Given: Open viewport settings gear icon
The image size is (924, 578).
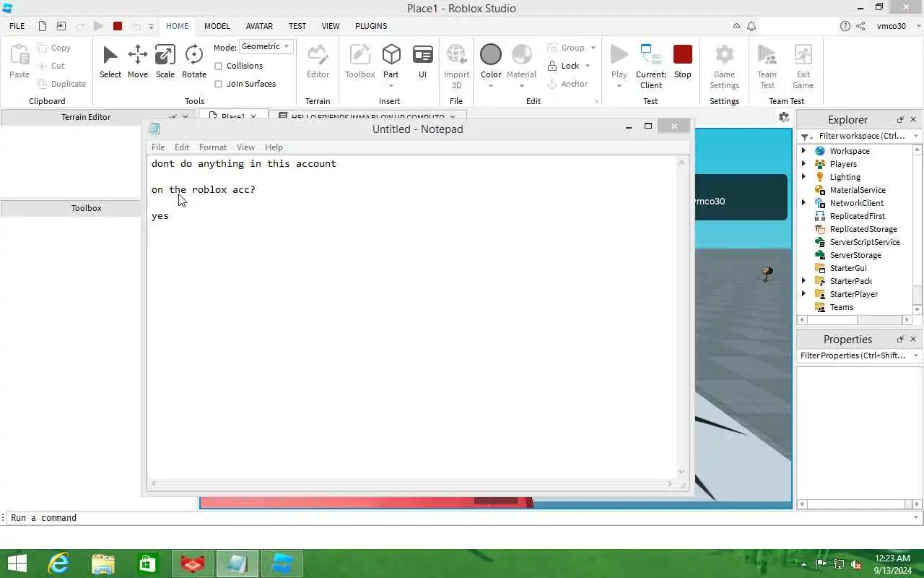Looking at the screenshot, I should pos(784,117).
